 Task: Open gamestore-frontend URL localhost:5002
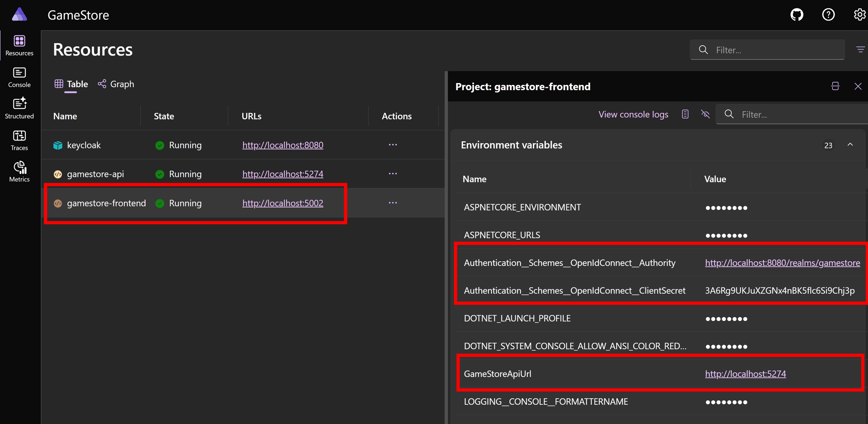tap(283, 204)
